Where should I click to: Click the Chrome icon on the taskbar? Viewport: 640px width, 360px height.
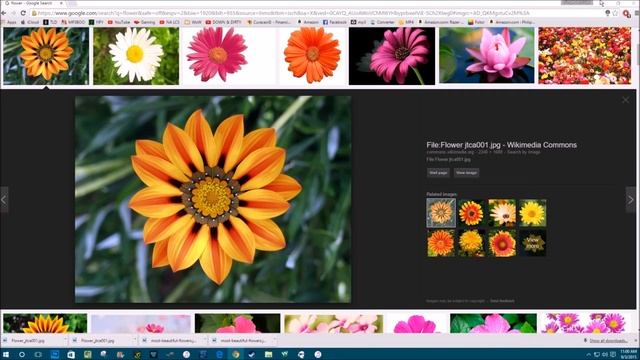pyautogui.click(x=236, y=354)
